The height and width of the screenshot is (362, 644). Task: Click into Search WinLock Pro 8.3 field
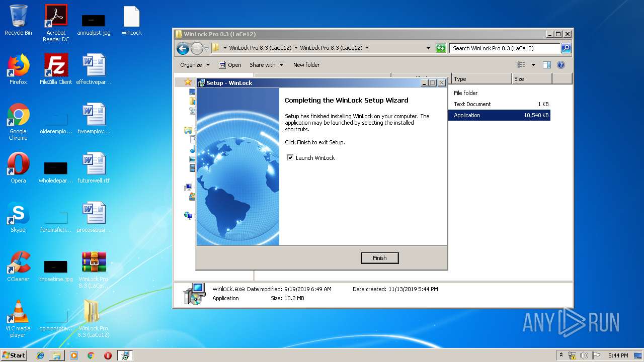coord(505,48)
